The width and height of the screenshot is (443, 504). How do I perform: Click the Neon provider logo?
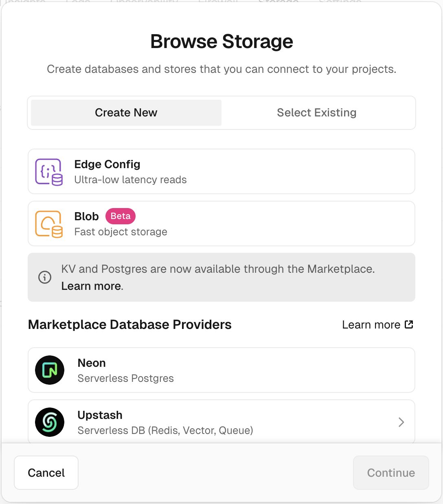[50, 370]
